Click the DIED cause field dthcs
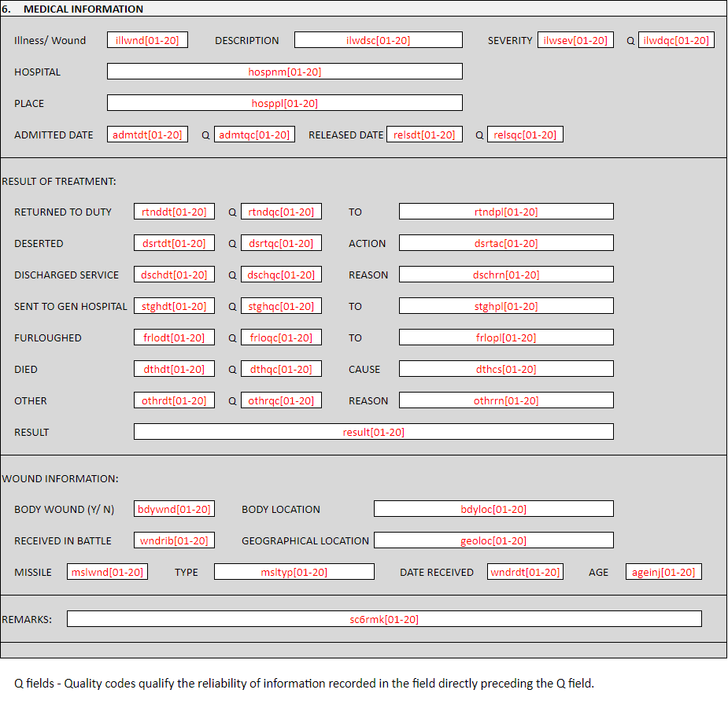 506,369
